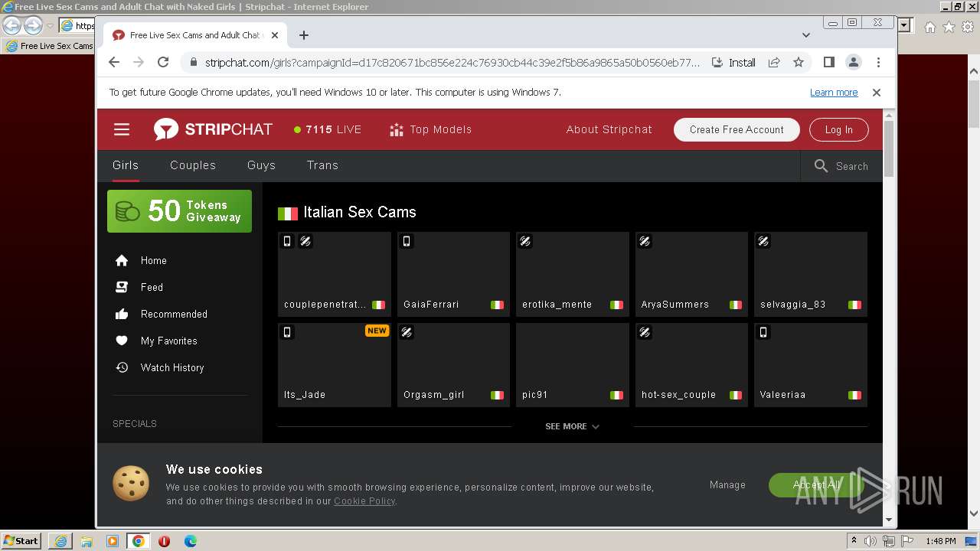Open About Stripchat link
This screenshot has height=551, width=980.
(x=609, y=129)
